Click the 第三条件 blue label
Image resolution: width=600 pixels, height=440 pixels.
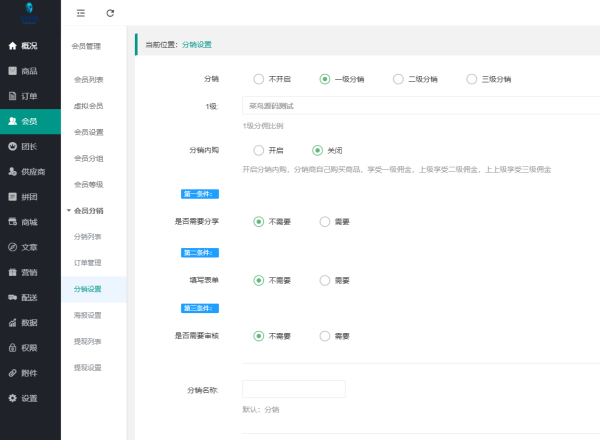[x=200, y=308]
